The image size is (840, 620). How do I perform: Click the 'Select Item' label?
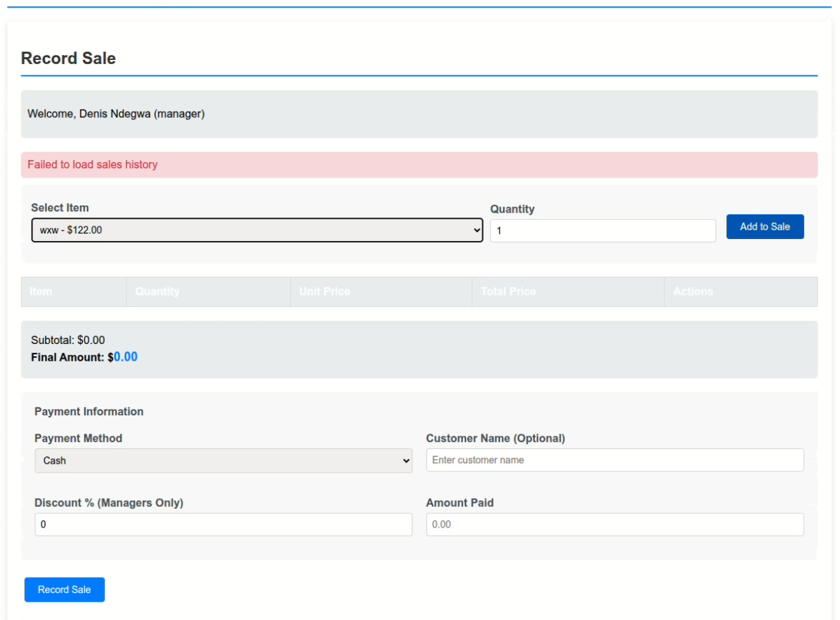tap(60, 208)
